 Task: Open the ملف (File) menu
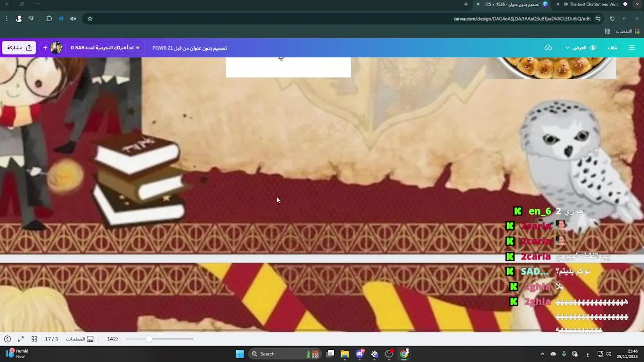pyautogui.click(x=612, y=48)
